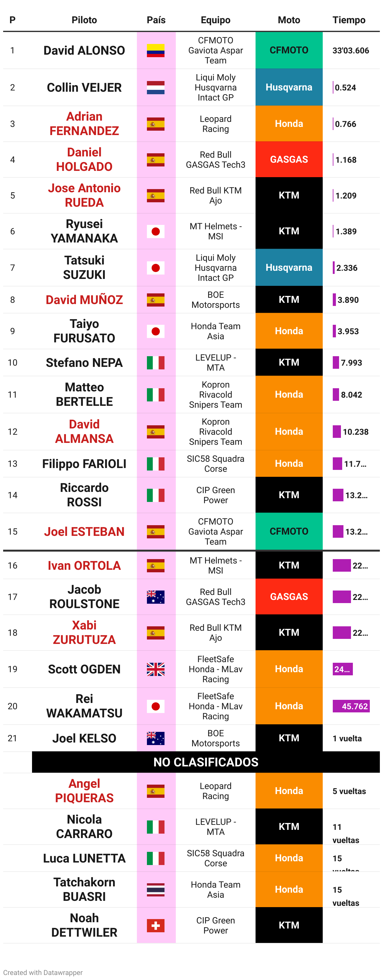Click the Swiss flag beside Noah DETTWILER
383x980 pixels.
coord(156,925)
